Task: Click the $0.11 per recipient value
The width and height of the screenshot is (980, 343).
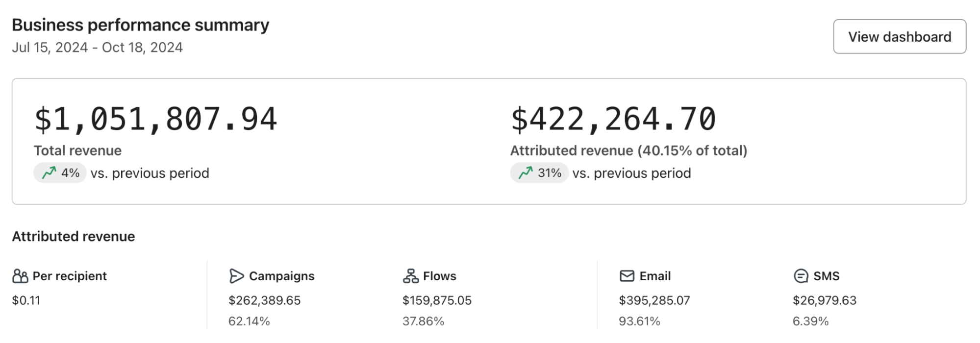Action: [x=26, y=300]
